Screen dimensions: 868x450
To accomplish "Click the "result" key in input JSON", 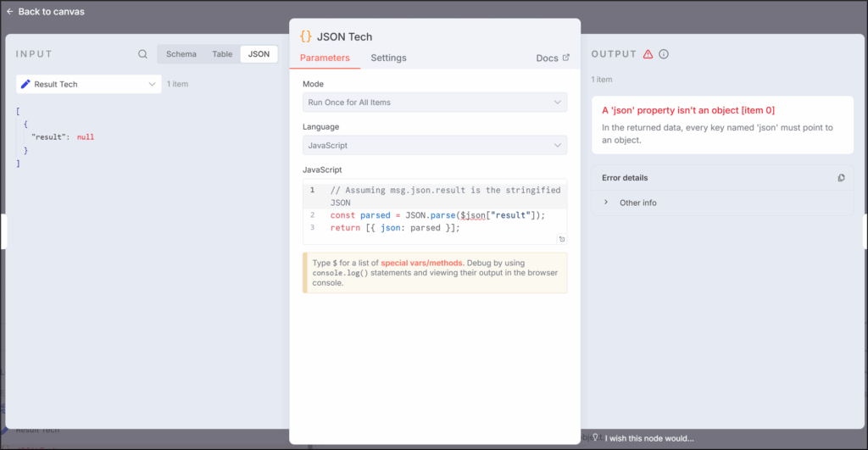I will coord(50,137).
